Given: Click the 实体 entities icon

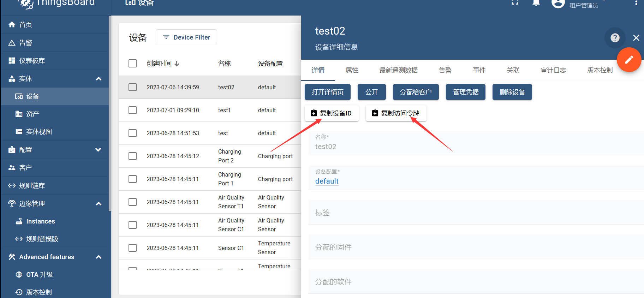Looking at the screenshot, I should 12,79.
